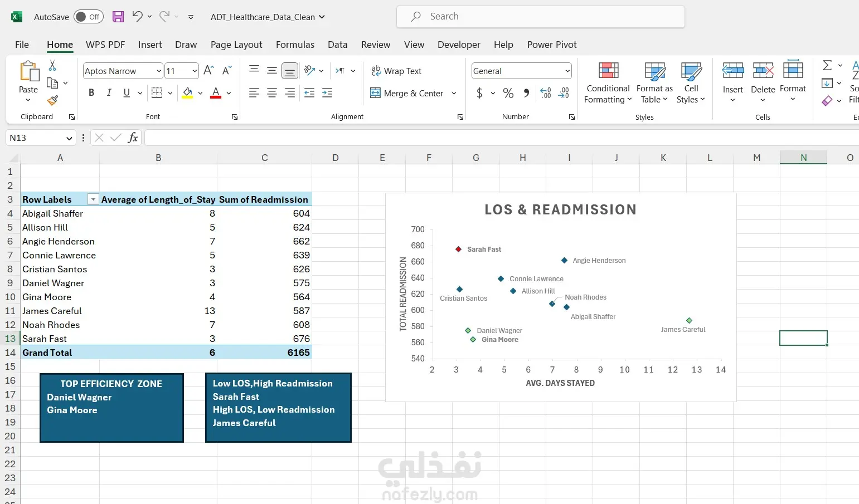Click the Insert Function fx icon

click(x=133, y=138)
